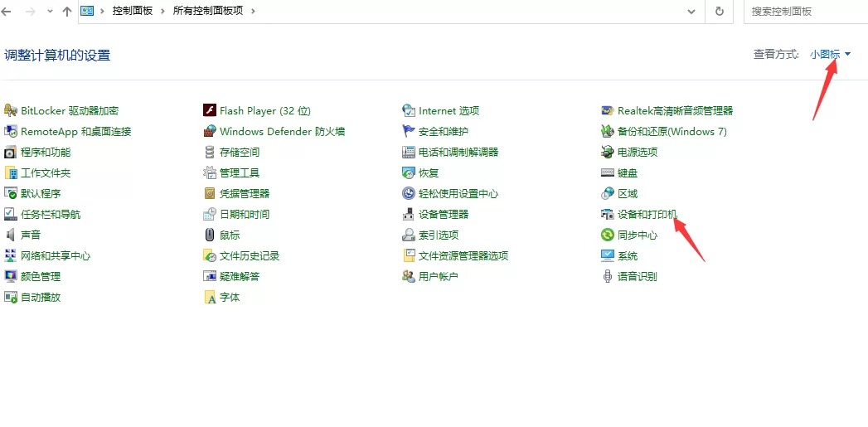The image size is (868, 427).
Task: Open the 设备和打印机 icon
Action: 607,214
